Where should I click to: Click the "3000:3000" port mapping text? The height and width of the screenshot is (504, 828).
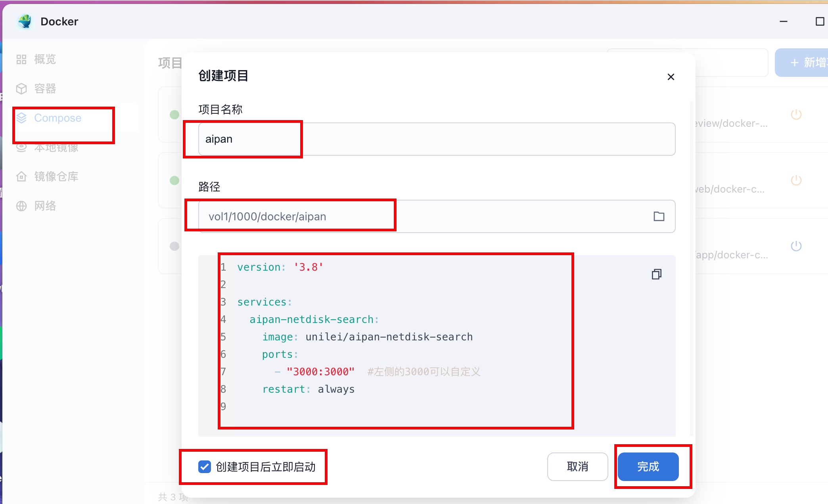[320, 372]
